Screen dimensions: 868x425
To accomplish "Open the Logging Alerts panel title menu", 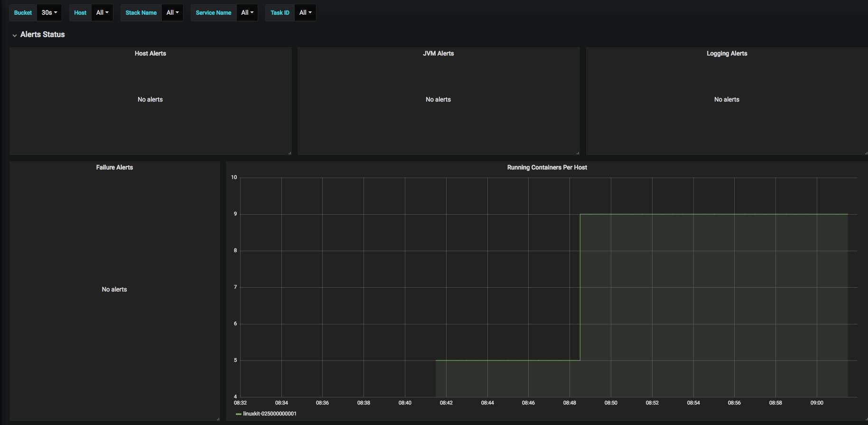I will tap(727, 54).
